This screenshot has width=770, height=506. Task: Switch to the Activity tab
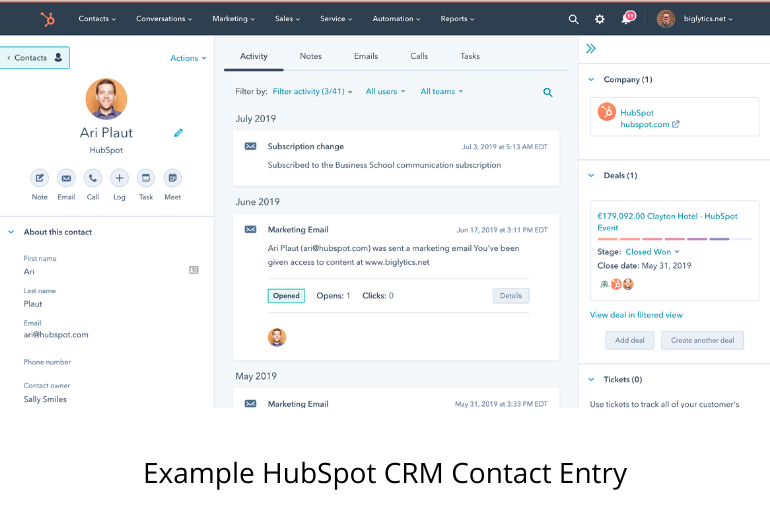tap(253, 56)
